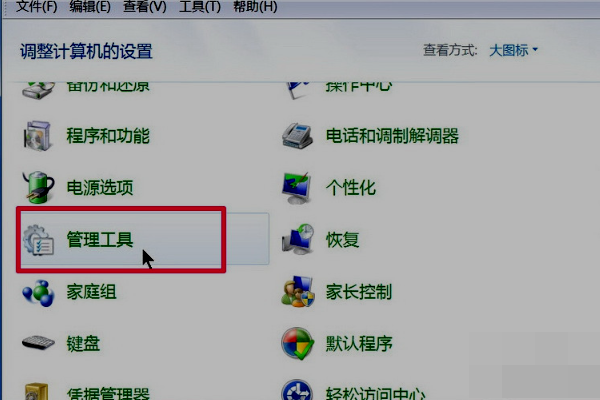Open the 文件(F) menu

point(36,7)
